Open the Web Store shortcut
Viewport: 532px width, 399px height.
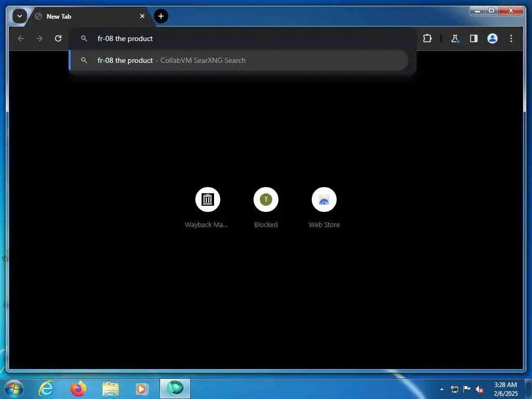(324, 199)
